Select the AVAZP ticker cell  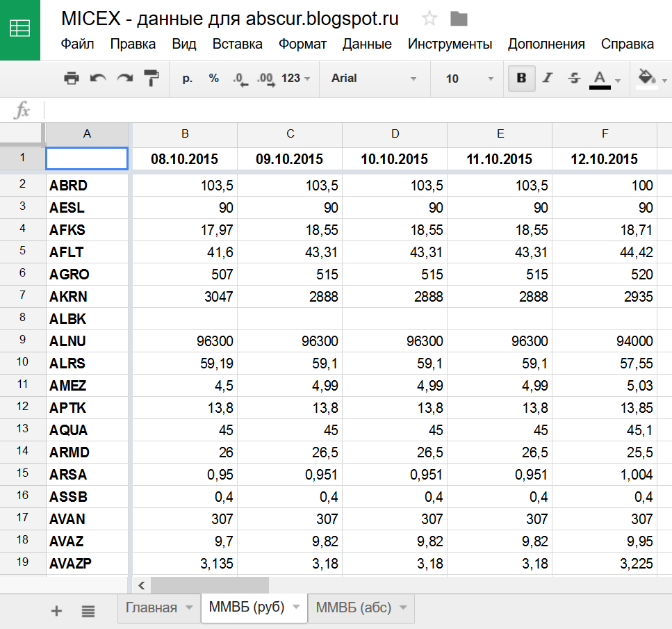click(87, 563)
